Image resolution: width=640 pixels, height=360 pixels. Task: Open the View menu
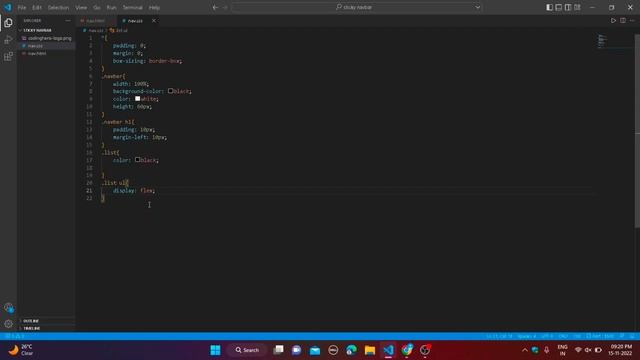tap(81, 7)
